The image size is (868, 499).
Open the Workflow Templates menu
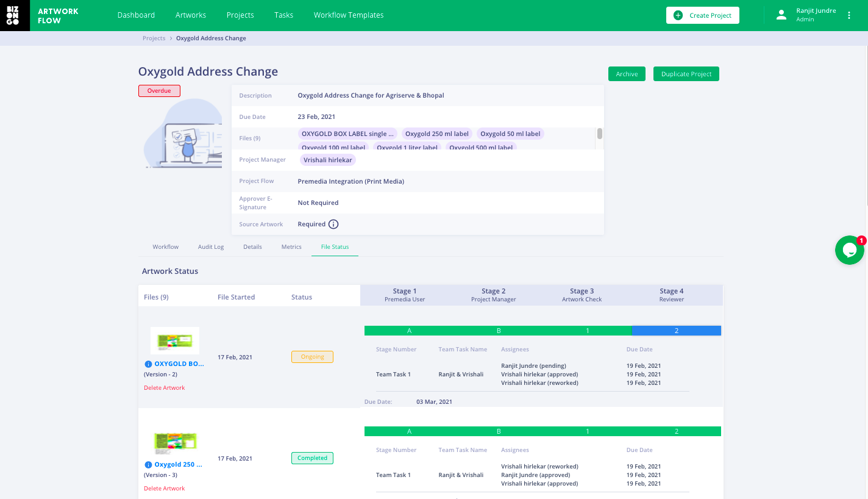[x=349, y=15]
